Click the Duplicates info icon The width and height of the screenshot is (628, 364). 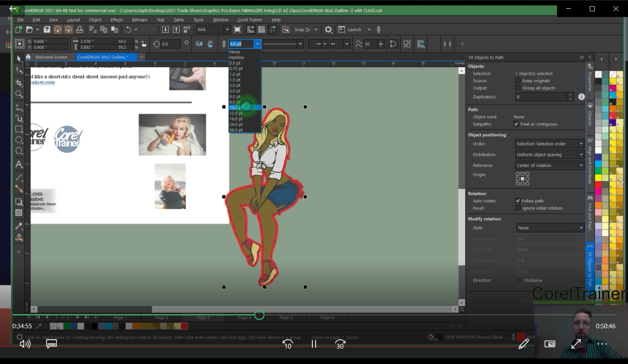coord(581,97)
